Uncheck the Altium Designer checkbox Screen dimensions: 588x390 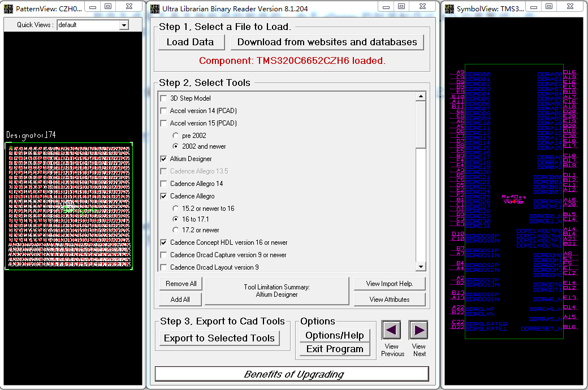click(x=163, y=159)
